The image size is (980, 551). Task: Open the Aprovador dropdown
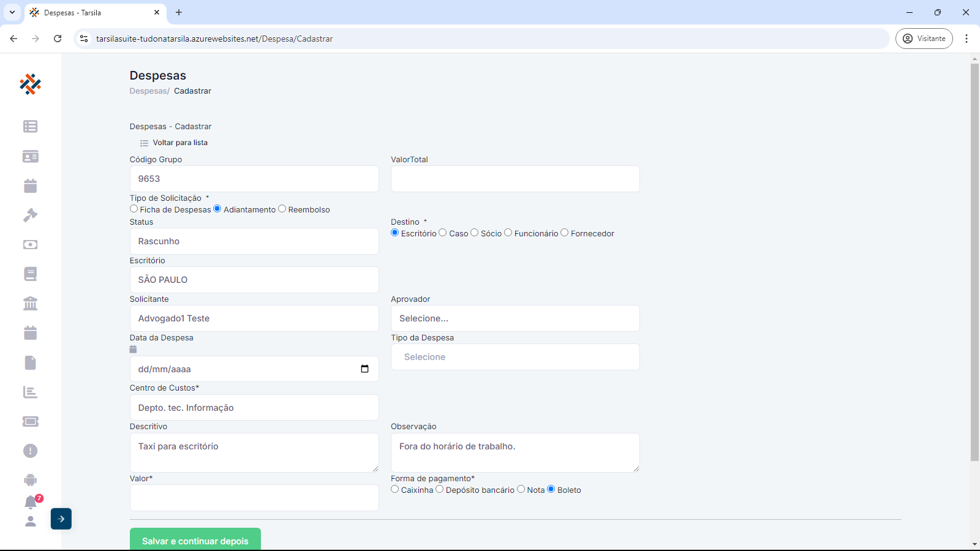tap(515, 318)
